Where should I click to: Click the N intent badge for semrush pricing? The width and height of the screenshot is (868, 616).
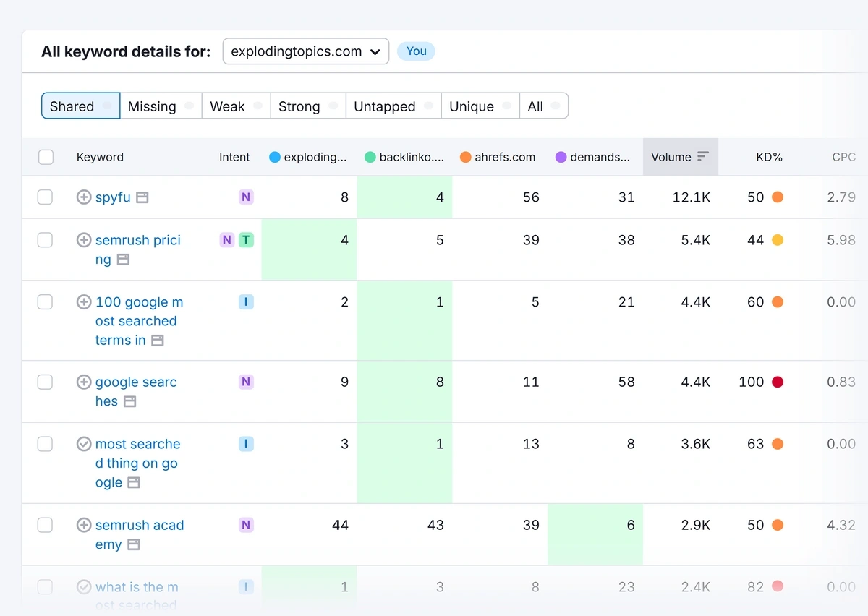227,240
